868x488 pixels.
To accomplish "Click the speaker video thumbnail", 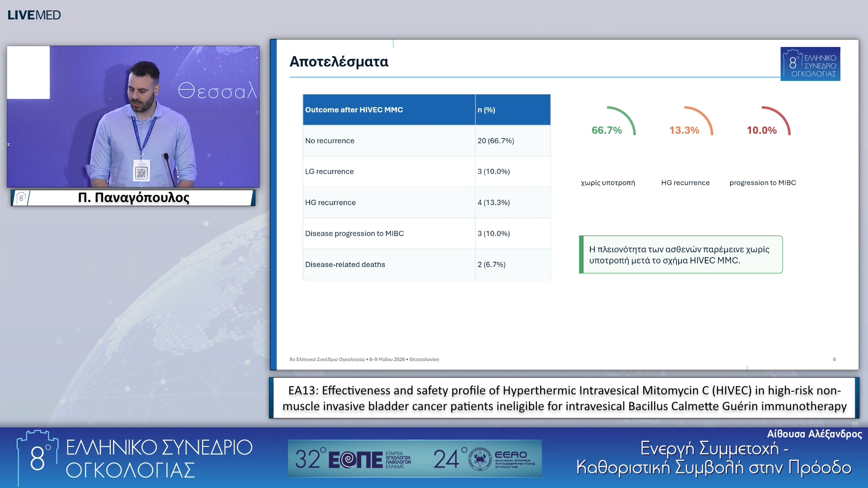I will pyautogui.click(x=133, y=117).
